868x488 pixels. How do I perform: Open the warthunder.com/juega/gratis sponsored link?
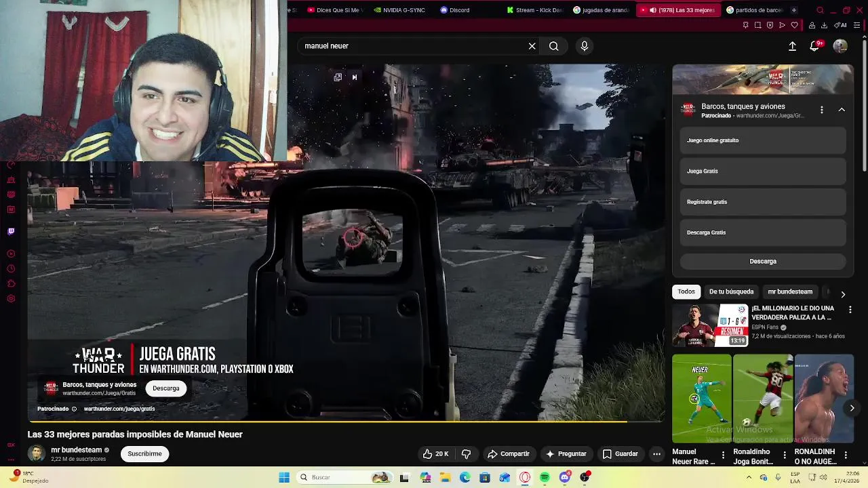click(x=119, y=409)
